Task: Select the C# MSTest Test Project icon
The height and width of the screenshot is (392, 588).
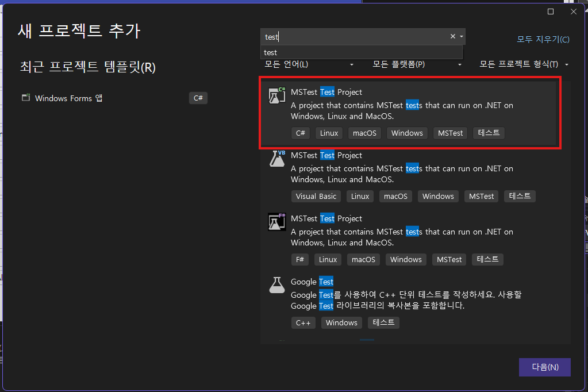Action: (x=276, y=95)
